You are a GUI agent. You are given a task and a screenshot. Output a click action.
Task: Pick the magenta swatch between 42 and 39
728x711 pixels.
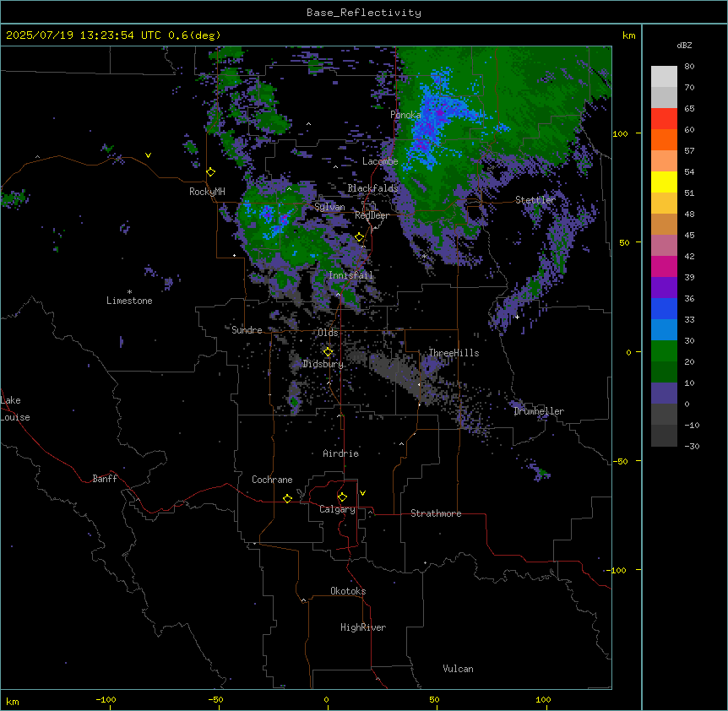(664, 266)
